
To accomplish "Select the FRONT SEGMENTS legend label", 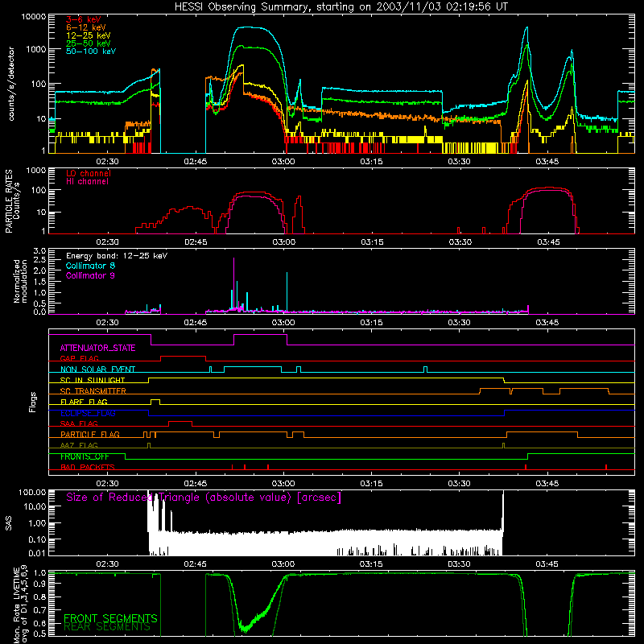I will point(110,618).
